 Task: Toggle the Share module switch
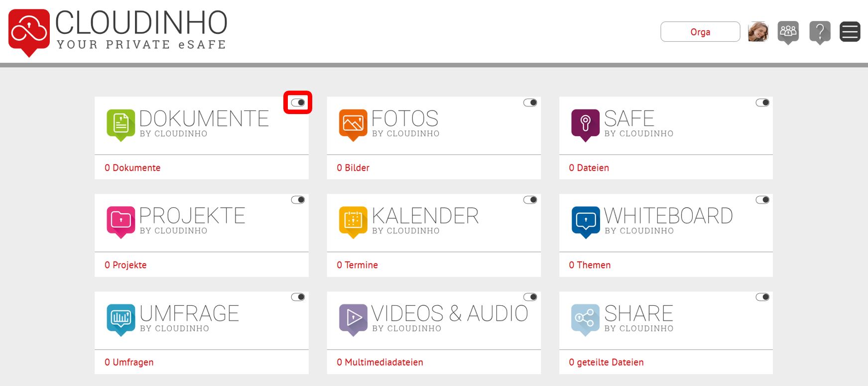762,297
